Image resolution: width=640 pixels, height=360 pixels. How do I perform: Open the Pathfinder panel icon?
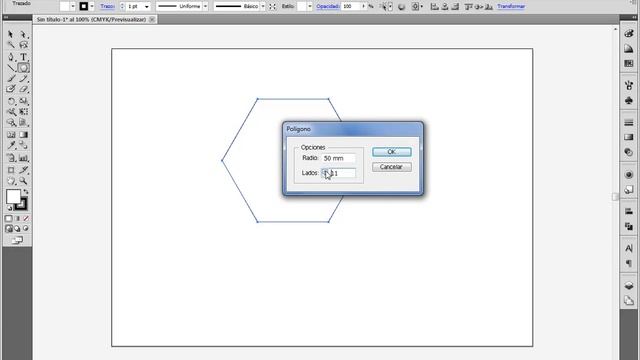click(x=629, y=227)
